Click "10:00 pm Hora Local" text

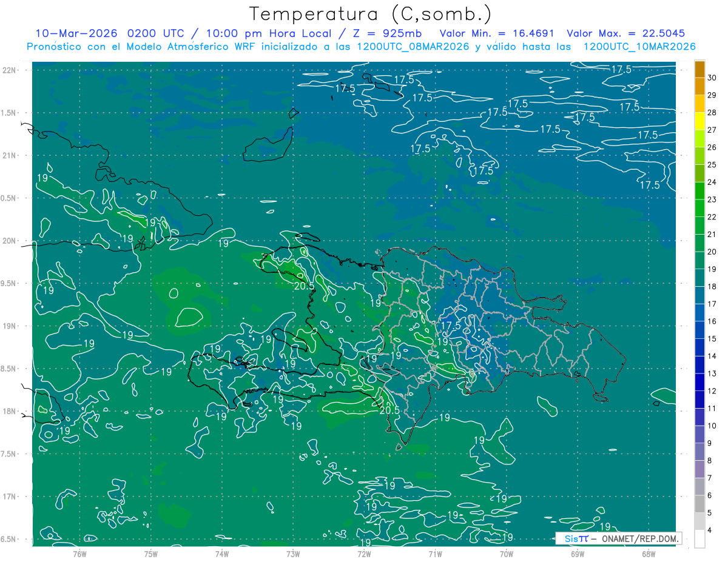[x=268, y=33]
